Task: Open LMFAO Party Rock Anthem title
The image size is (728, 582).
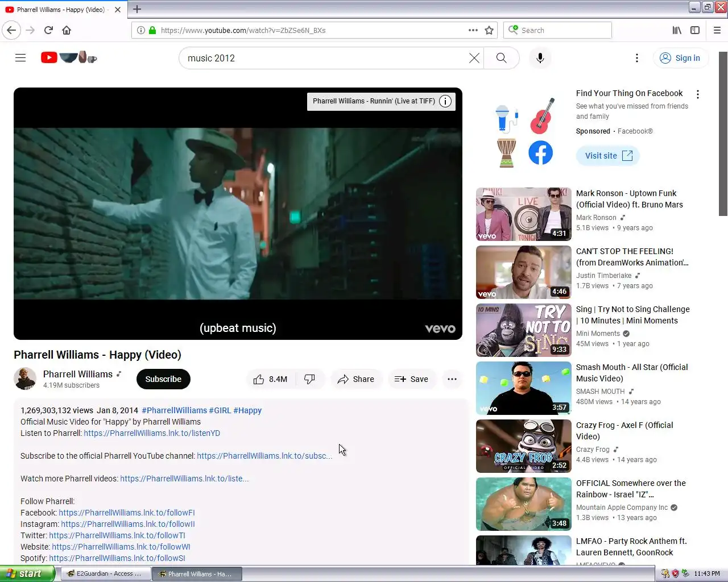Action: pos(631,547)
